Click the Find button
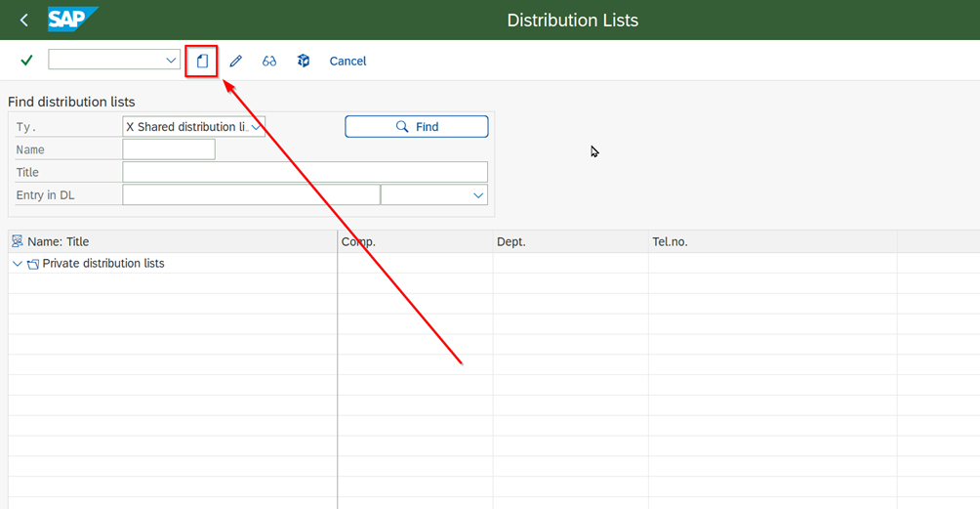The width and height of the screenshot is (980, 509). click(416, 127)
